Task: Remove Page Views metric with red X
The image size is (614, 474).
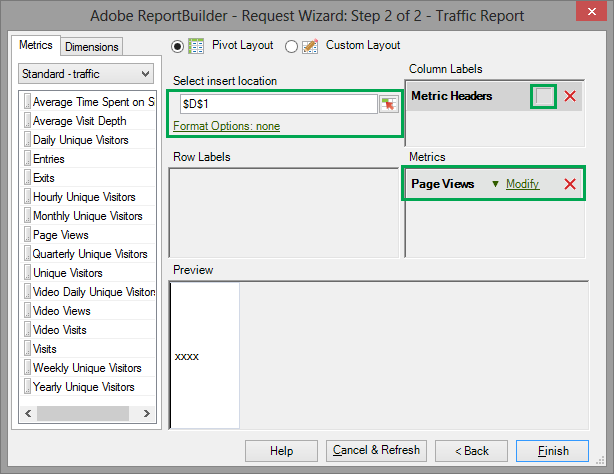Action: pyautogui.click(x=570, y=184)
